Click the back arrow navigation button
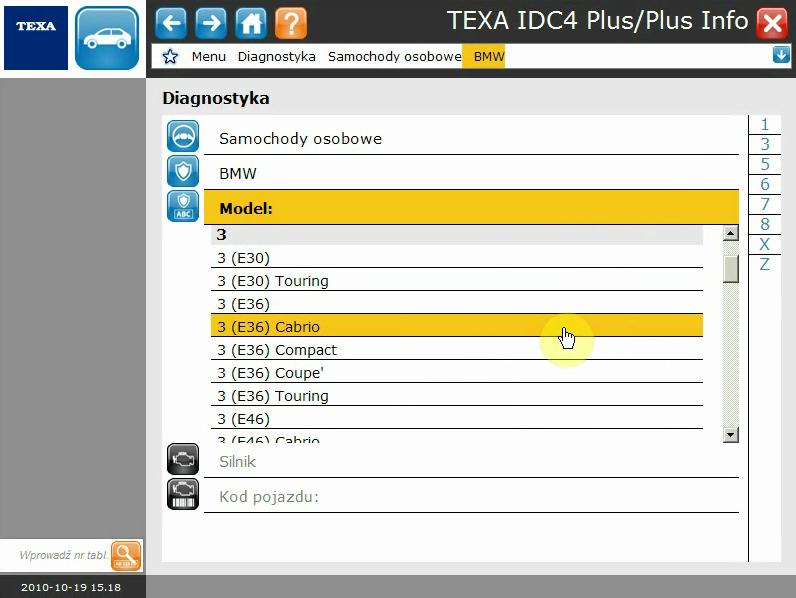796x598 pixels. 171,22
